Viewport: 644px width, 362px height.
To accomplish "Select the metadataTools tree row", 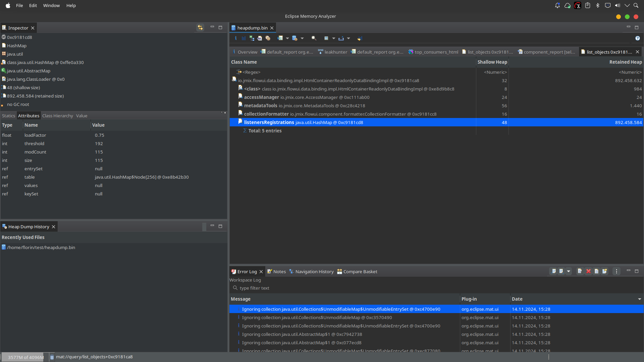I will click(x=436, y=106).
